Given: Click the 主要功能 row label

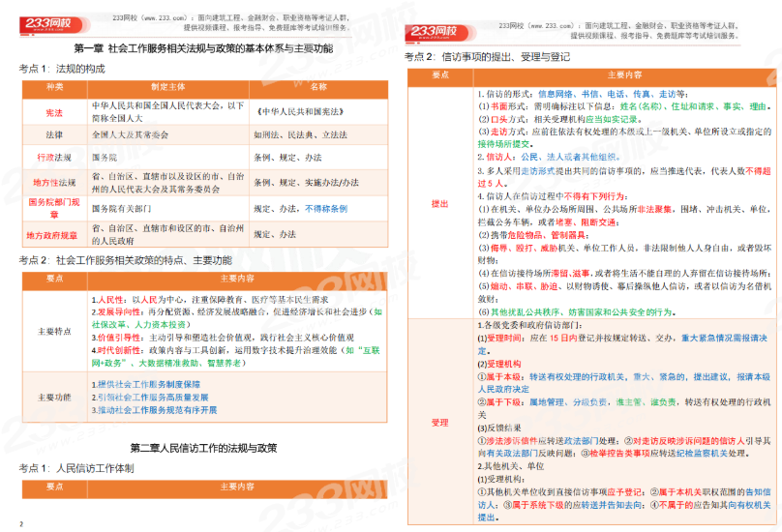Looking at the screenshot, I should coord(54,397).
